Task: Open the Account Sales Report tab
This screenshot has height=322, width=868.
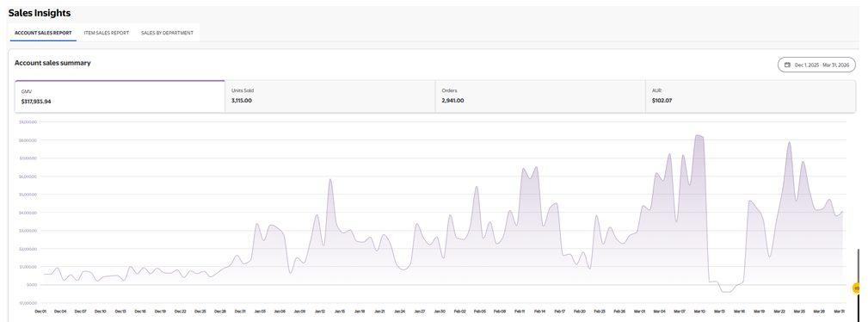Action: (x=43, y=33)
